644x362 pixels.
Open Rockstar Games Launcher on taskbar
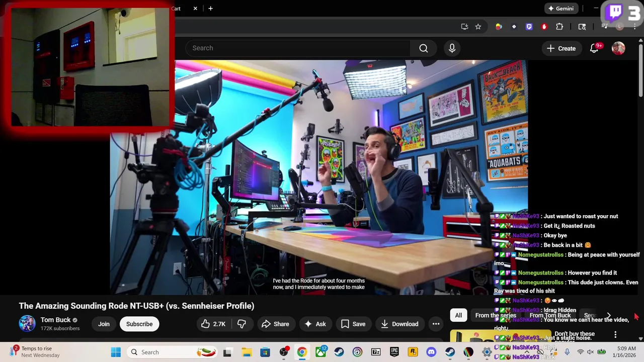click(x=413, y=352)
